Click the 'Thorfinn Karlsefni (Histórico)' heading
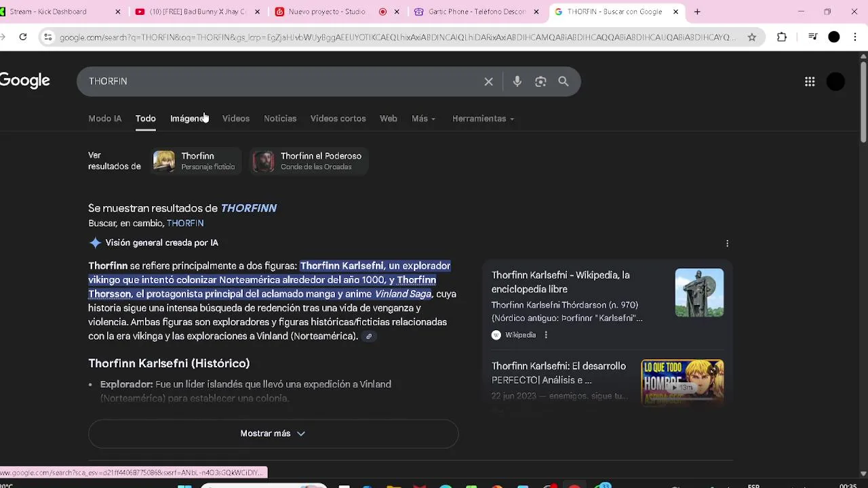The height and width of the screenshot is (488, 868). point(169,363)
